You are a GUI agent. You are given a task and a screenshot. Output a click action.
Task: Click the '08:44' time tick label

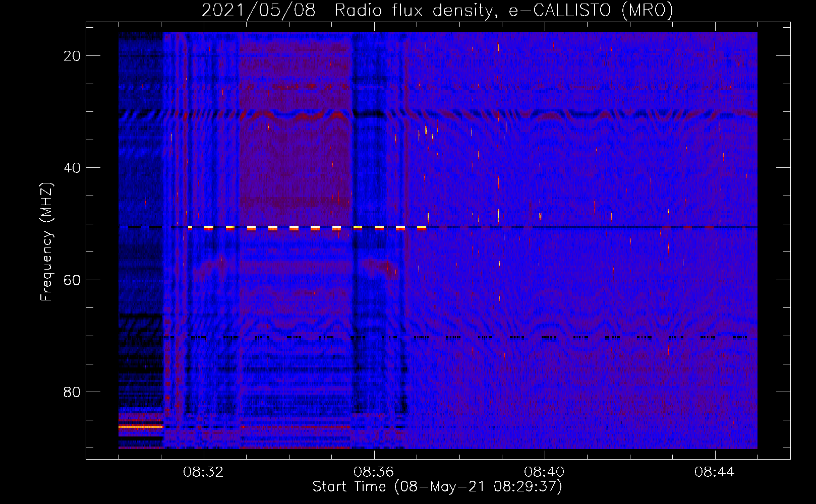[x=715, y=472]
